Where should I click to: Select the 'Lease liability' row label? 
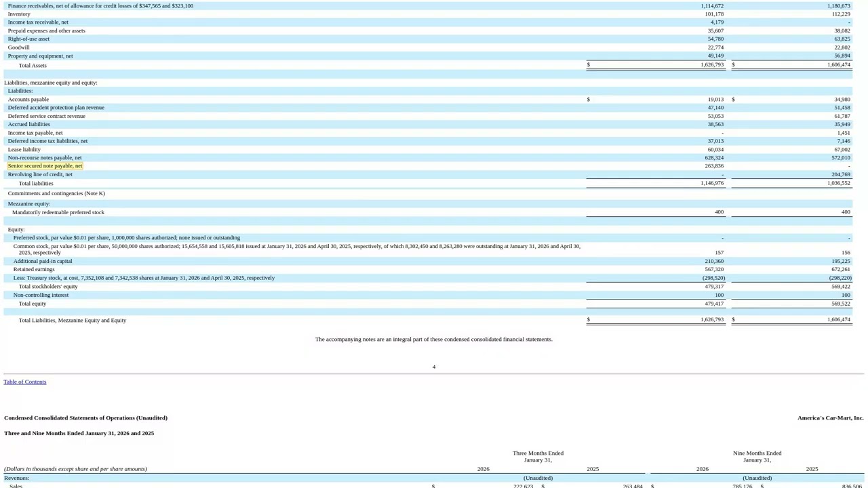point(24,150)
